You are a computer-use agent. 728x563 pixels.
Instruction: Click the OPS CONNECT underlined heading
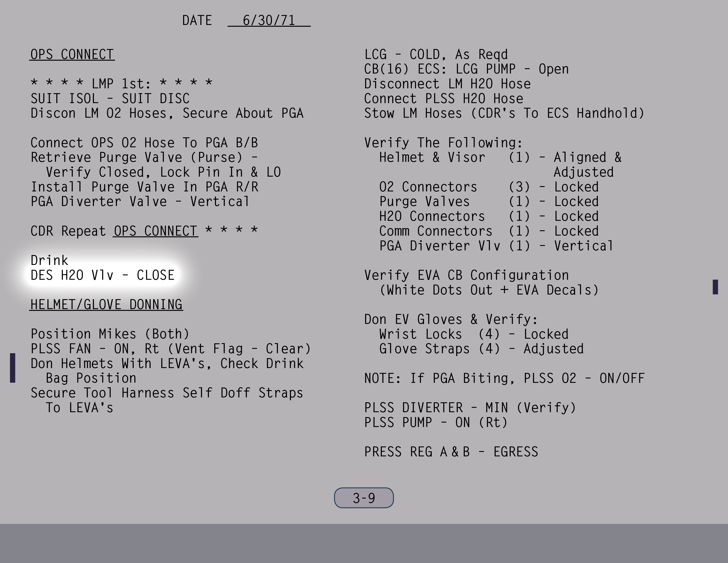point(72,54)
